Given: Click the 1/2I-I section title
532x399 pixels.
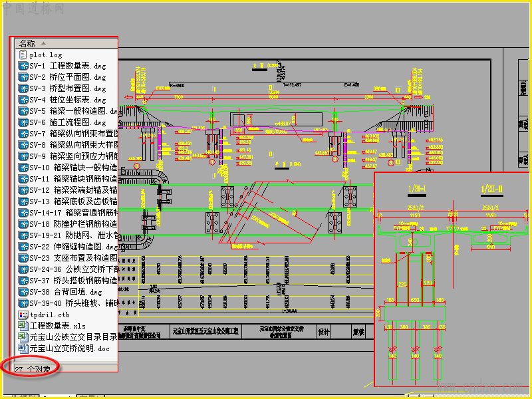Looking at the screenshot, I should coord(417,190).
